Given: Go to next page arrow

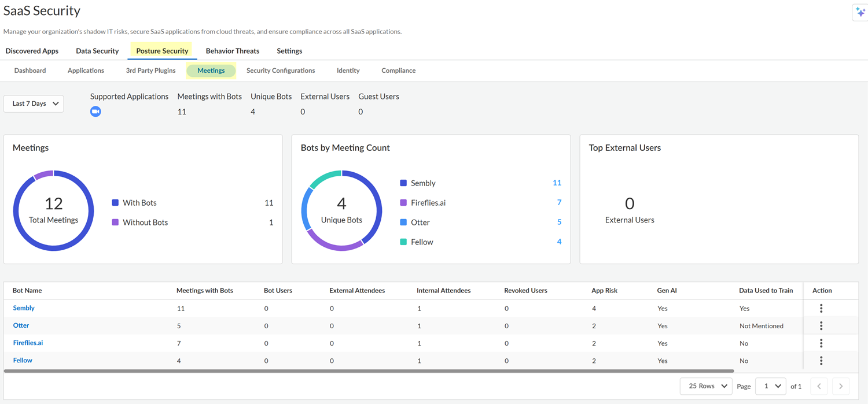Looking at the screenshot, I should [x=841, y=386].
